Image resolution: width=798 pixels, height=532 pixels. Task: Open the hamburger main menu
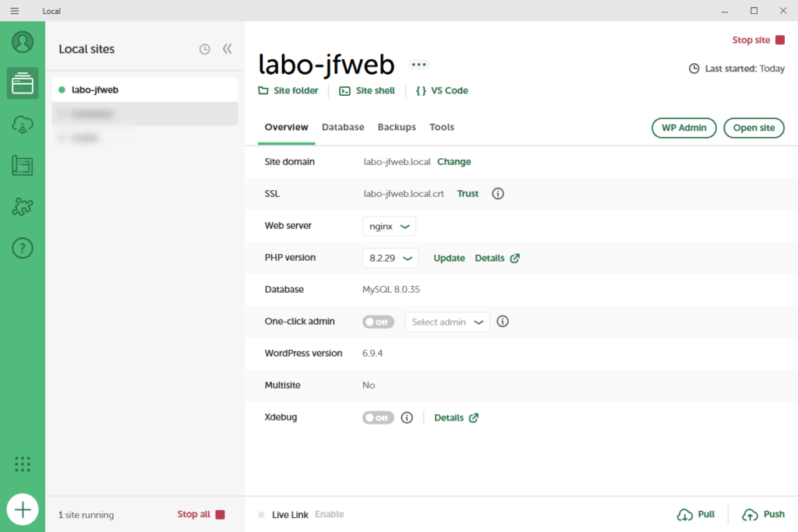tap(15, 11)
